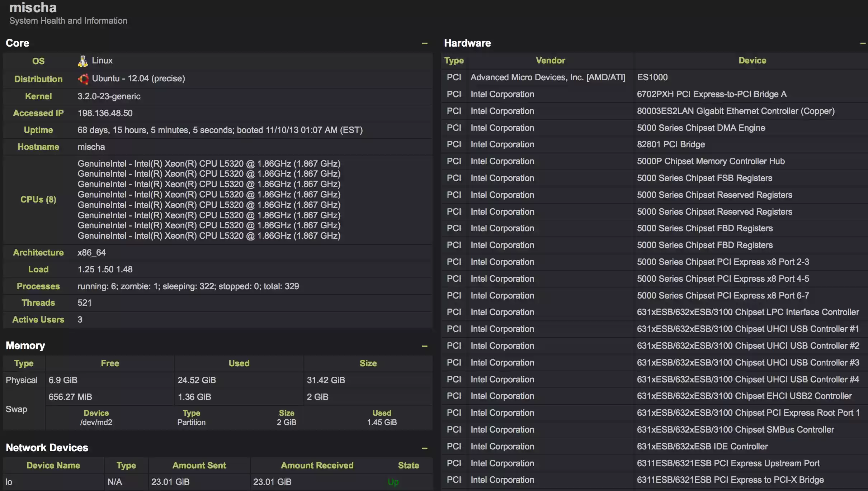
Task: Click the kernel version 3.2.0-23-generic
Action: pos(109,96)
